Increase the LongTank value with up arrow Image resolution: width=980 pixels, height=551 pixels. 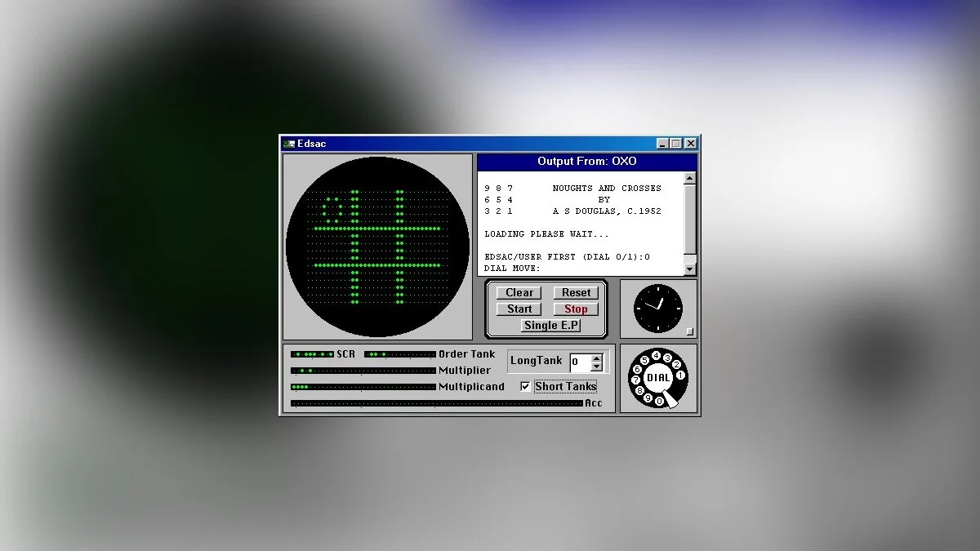coord(596,358)
